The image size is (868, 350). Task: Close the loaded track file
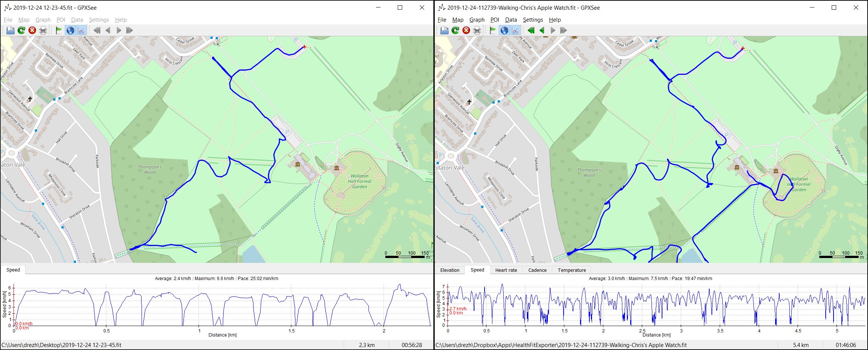[33, 30]
